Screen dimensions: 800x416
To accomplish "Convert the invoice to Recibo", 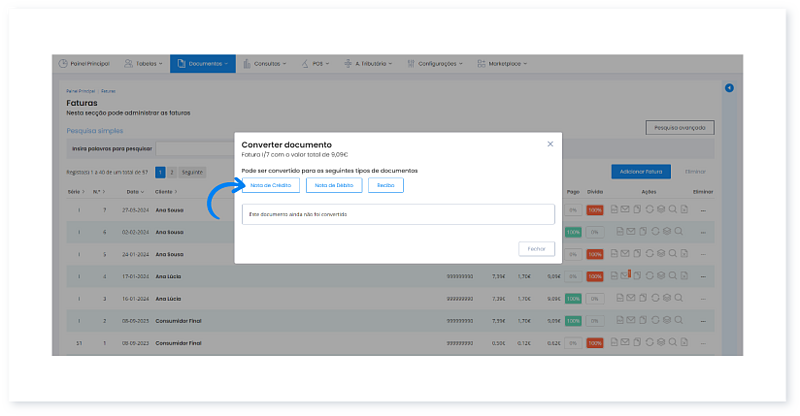I will point(386,185).
